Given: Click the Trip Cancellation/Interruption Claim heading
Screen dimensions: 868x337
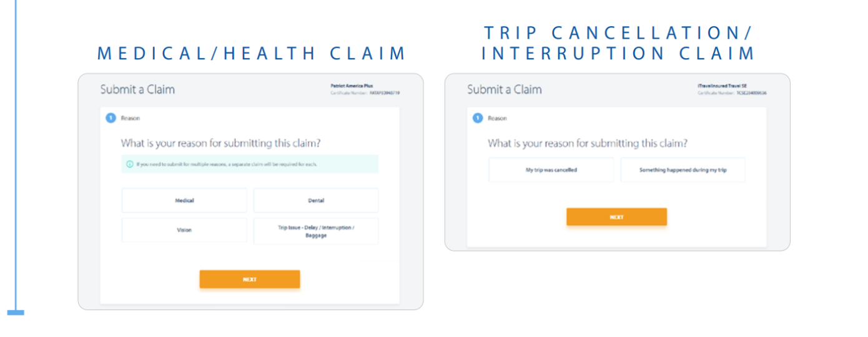Looking at the screenshot, I should pos(619,43).
